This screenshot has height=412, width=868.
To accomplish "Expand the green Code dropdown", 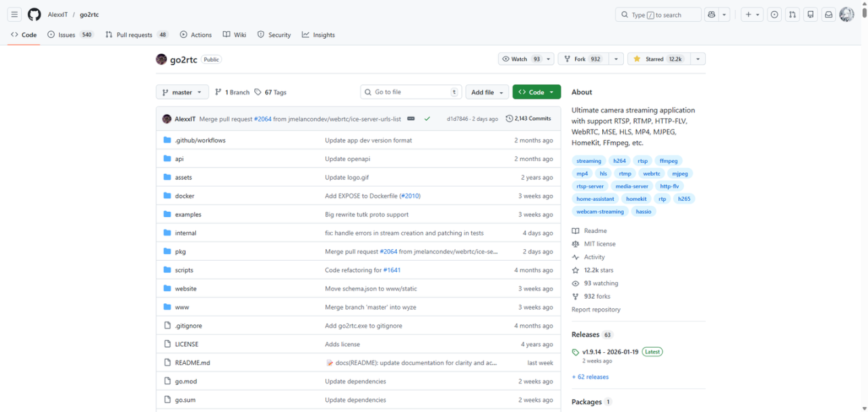I will point(536,92).
